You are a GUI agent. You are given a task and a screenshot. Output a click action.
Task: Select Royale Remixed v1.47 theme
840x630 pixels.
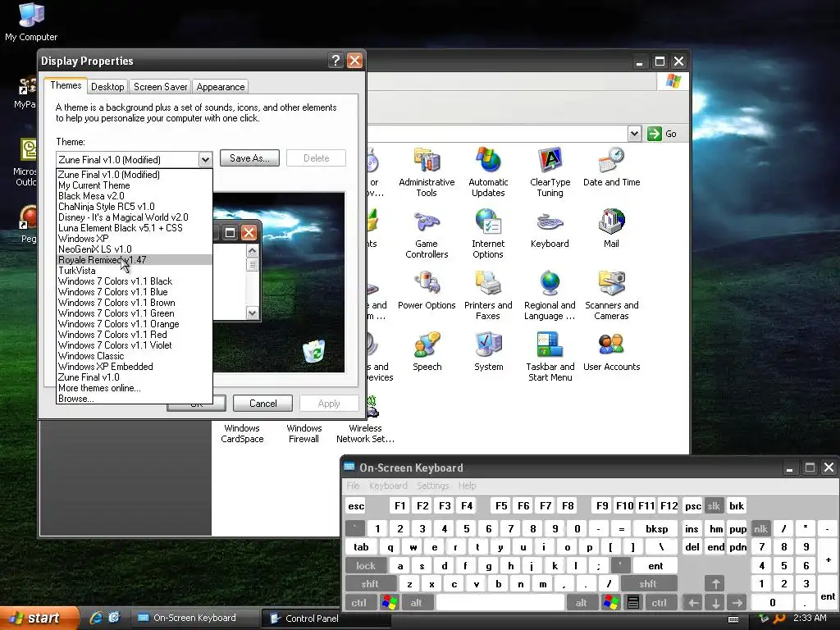point(134,260)
